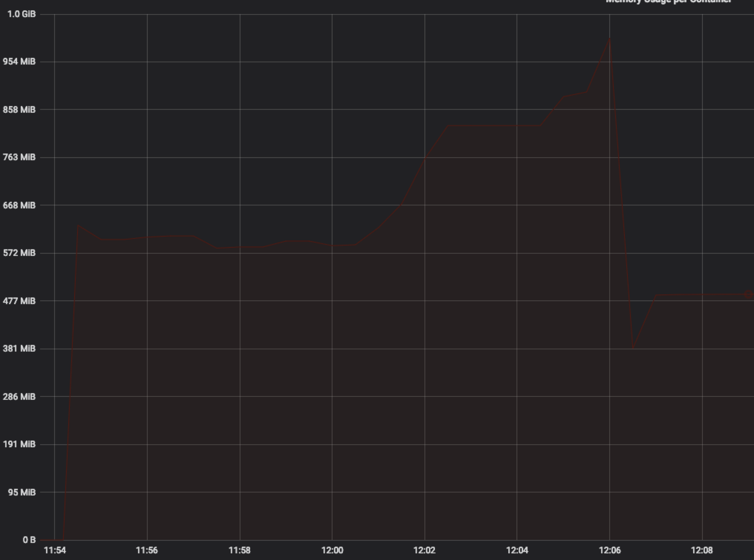Click the 12:04 time axis label
The image size is (754, 560).
point(517,550)
